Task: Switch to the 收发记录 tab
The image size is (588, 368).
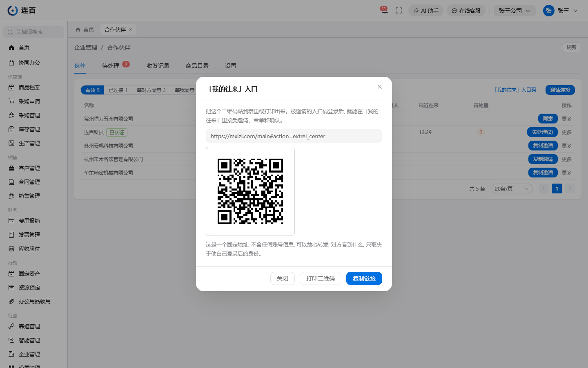Action: click(x=158, y=66)
